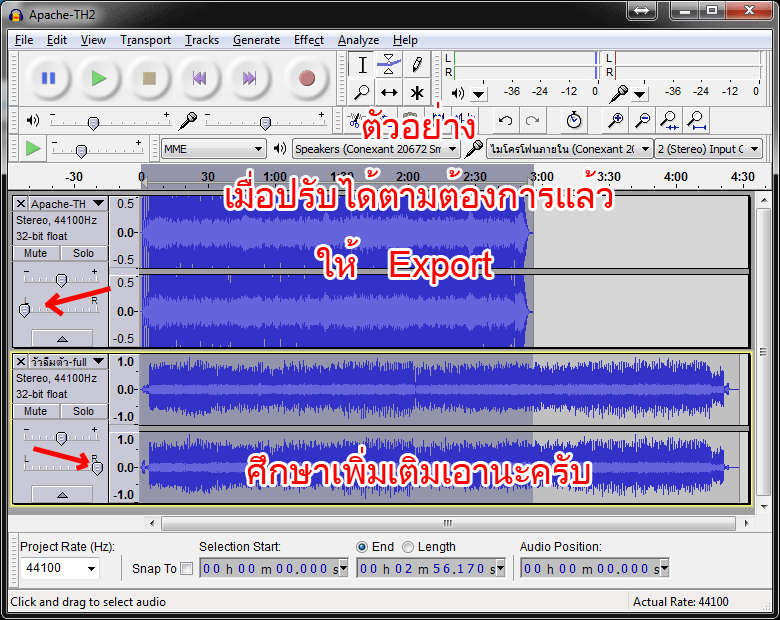
Task: Close the bottom track with its X
Action: (21, 362)
